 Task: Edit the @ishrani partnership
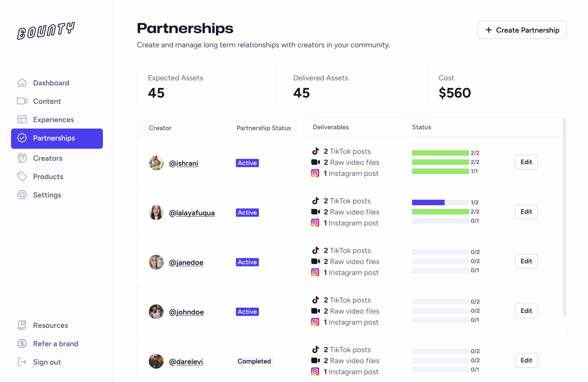pos(526,162)
